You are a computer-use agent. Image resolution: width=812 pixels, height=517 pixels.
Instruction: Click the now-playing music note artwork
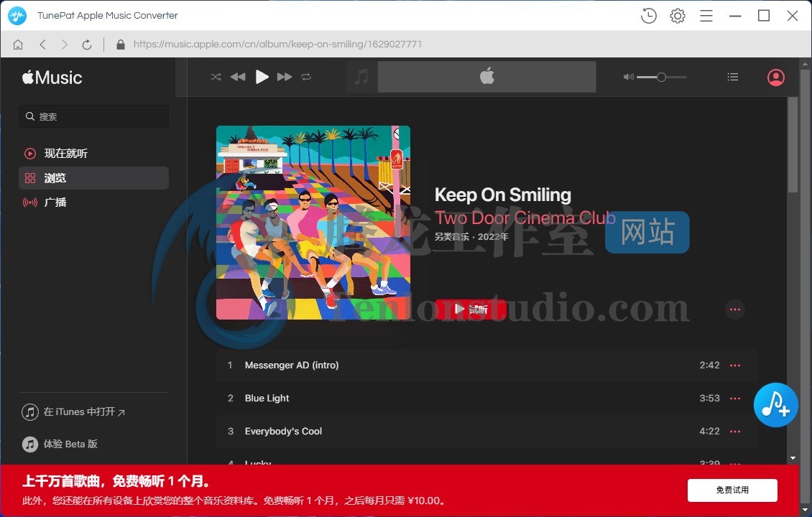(x=361, y=77)
